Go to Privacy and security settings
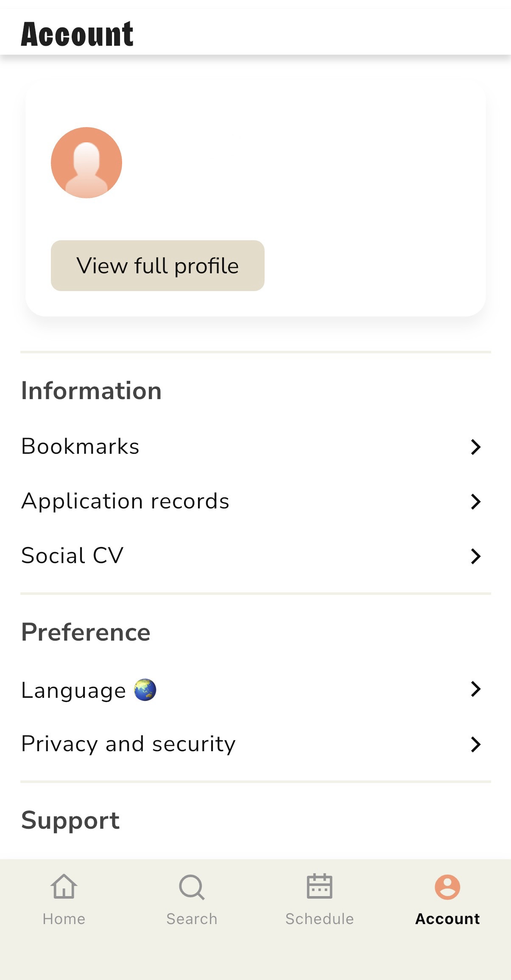Screen dimensions: 511x980 (x=128, y=744)
